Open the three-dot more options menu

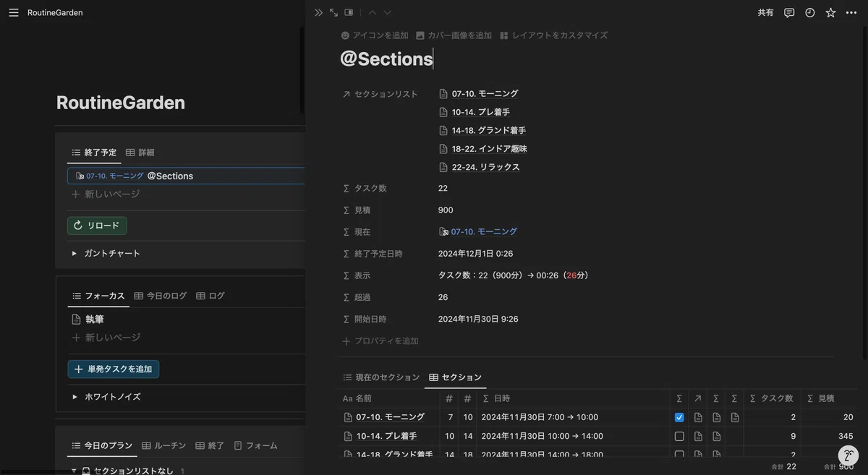[851, 13]
